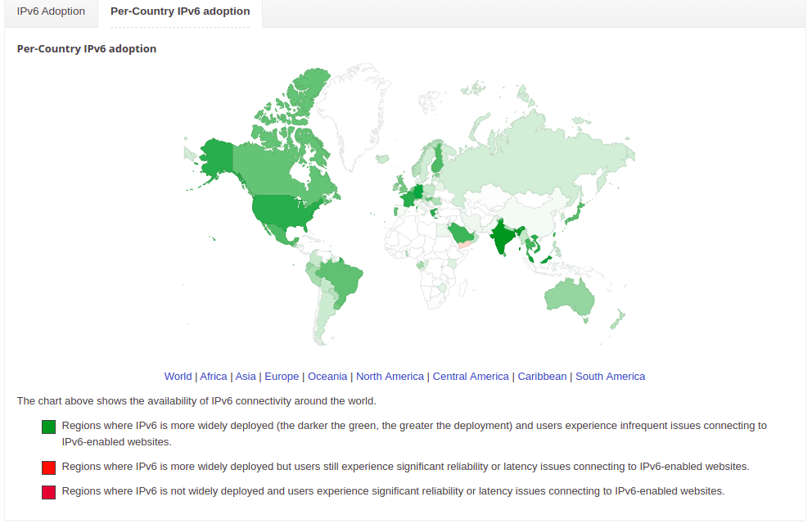Image resolution: width=812 pixels, height=524 pixels.
Task: Open the World region view
Action: point(178,376)
